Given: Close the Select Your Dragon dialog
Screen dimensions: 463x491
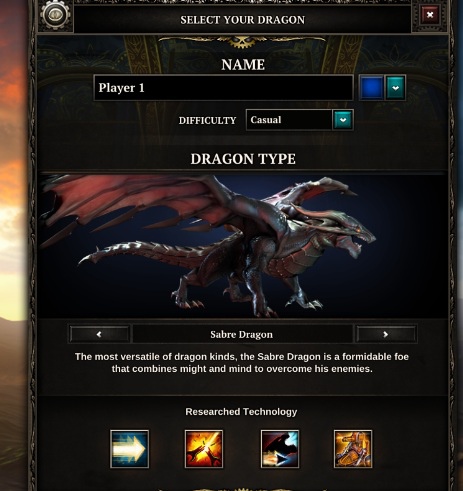Looking at the screenshot, I should pyautogui.click(x=430, y=15).
